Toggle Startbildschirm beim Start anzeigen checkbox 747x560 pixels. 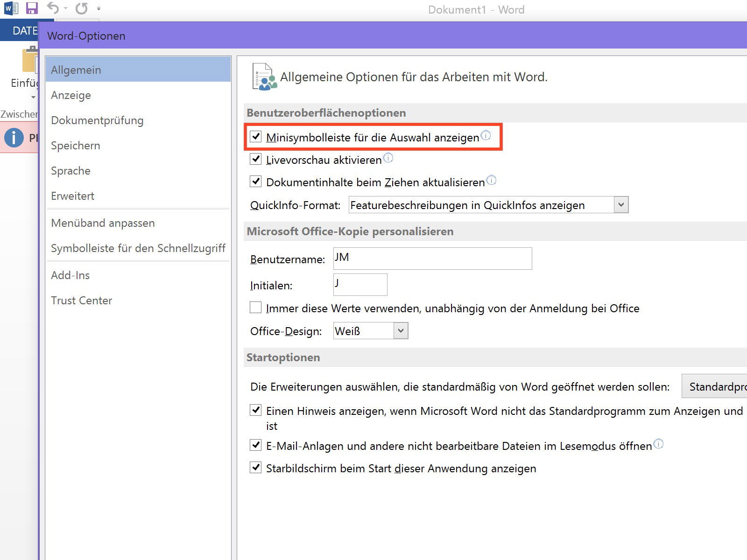tap(256, 468)
